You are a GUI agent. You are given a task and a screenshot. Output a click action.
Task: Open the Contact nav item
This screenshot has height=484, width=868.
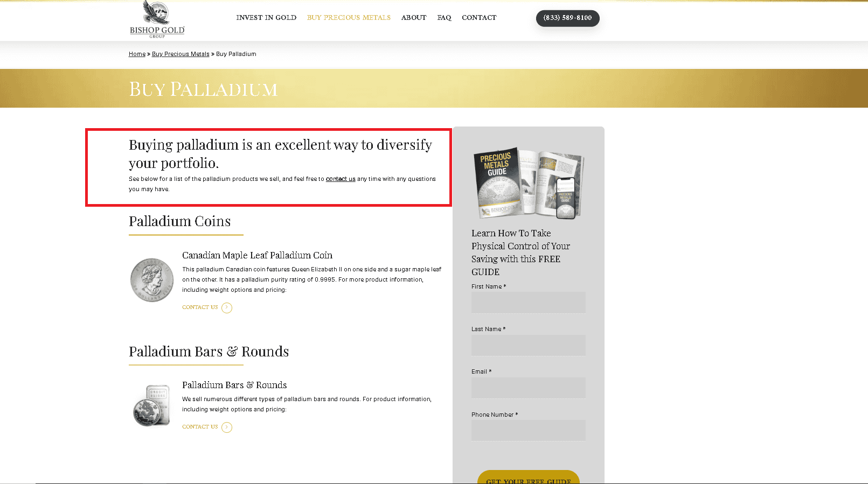click(x=479, y=18)
